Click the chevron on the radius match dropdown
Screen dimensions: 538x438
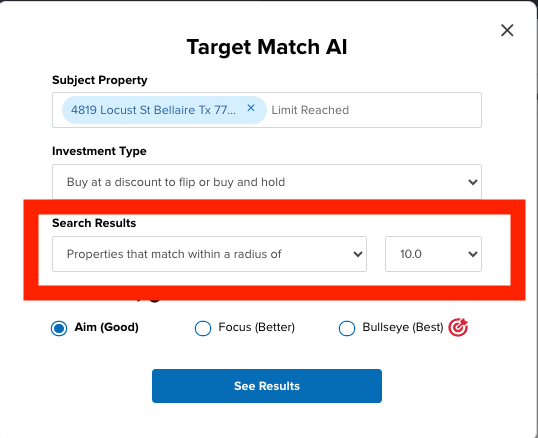[358, 254]
